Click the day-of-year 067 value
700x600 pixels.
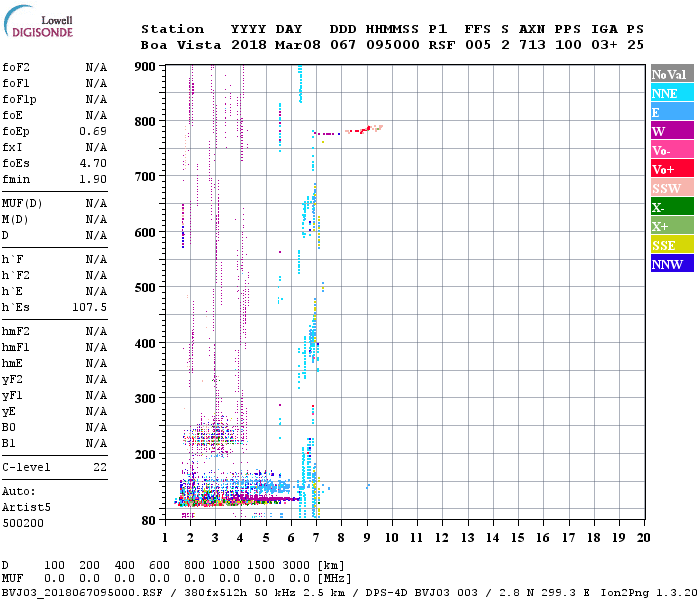[x=343, y=45]
